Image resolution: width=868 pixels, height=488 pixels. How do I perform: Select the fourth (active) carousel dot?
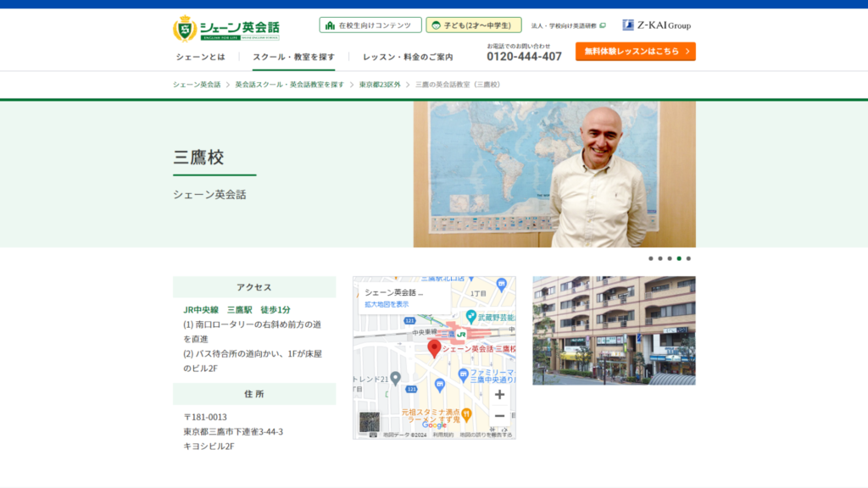679,258
